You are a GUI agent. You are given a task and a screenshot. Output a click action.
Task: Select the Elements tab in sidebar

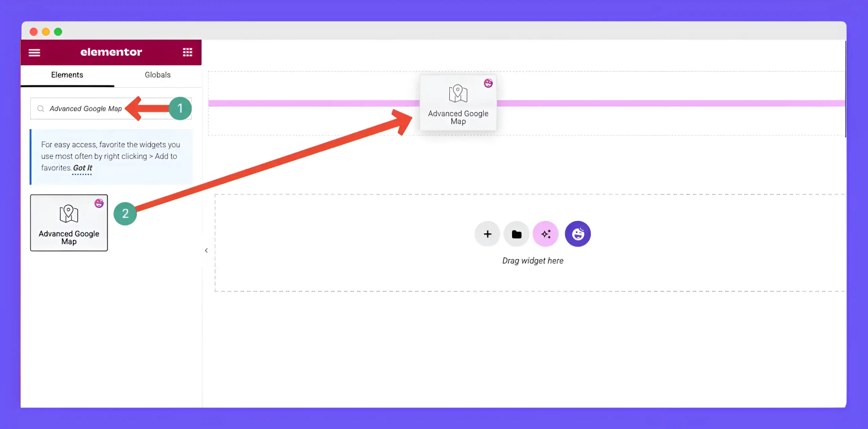point(67,75)
